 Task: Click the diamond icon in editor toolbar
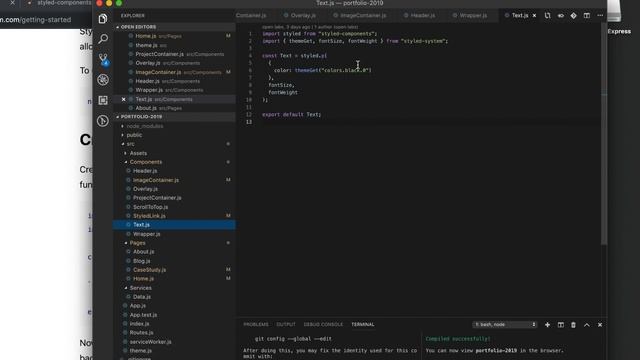pyautogui.click(x=573, y=16)
